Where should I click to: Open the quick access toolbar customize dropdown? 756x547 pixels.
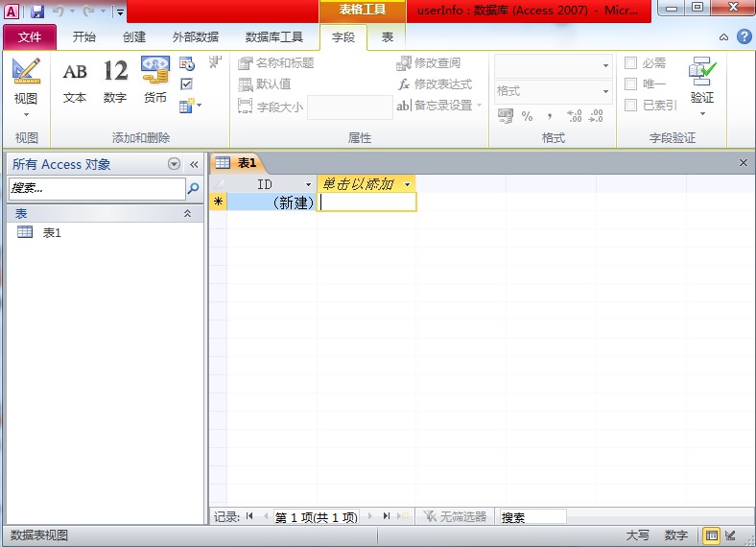(x=120, y=12)
